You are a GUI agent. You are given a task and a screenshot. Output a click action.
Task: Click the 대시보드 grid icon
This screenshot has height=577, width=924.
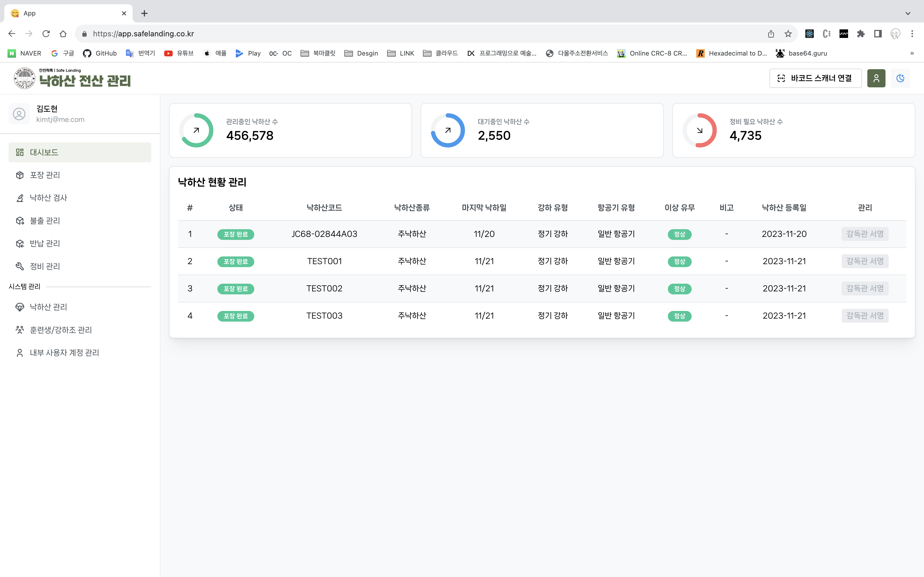pos(20,152)
